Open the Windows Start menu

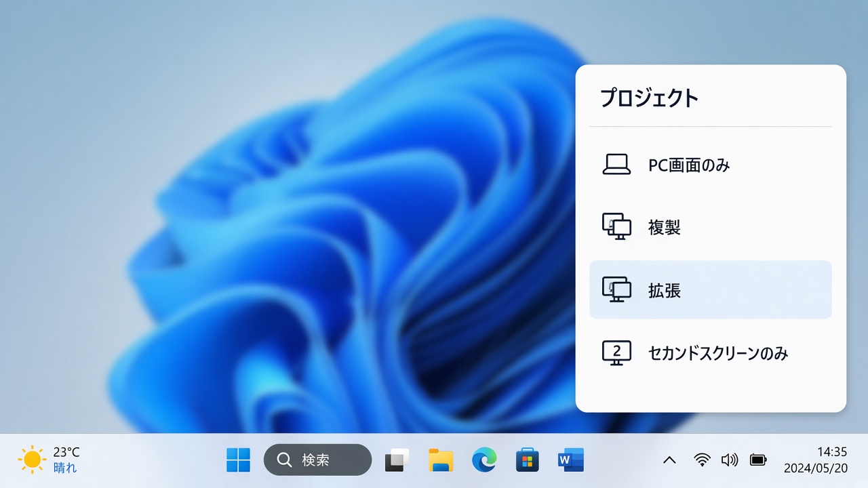click(238, 460)
